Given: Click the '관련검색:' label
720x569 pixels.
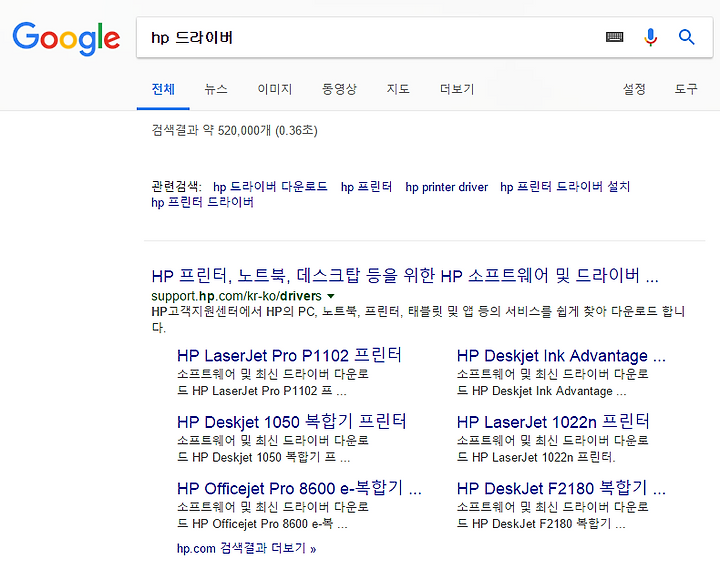Looking at the screenshot, I should [176, 186].
